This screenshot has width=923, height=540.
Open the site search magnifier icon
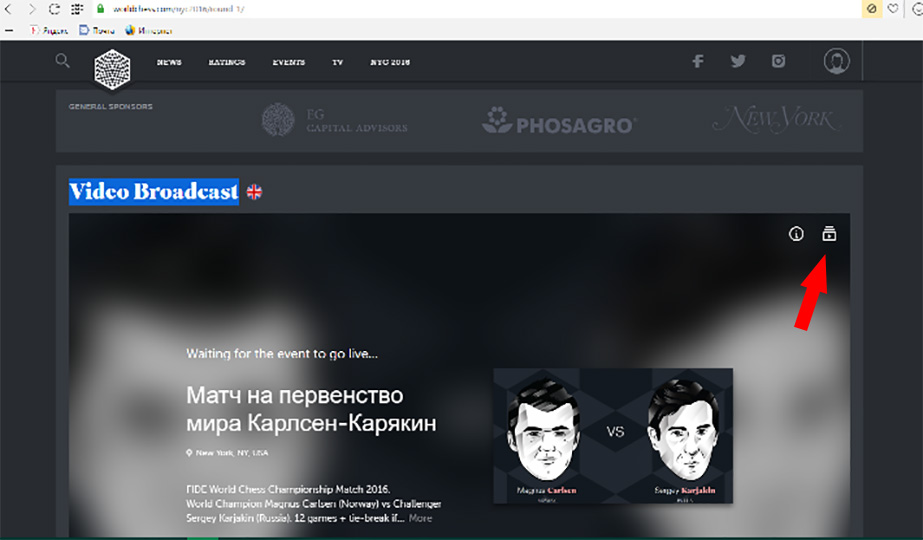62,61
